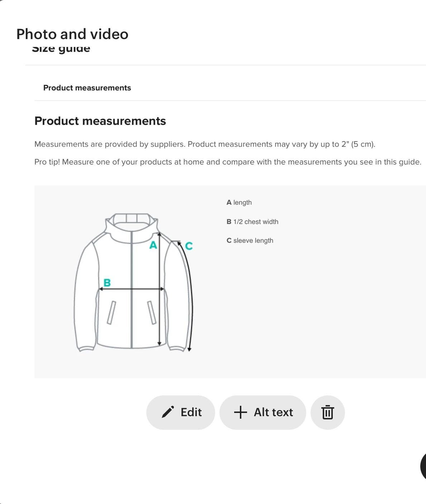The height and width of the screenshot is (504, 426).
Task: Click the plus icon beside Alt text
Action: [240, 412]
